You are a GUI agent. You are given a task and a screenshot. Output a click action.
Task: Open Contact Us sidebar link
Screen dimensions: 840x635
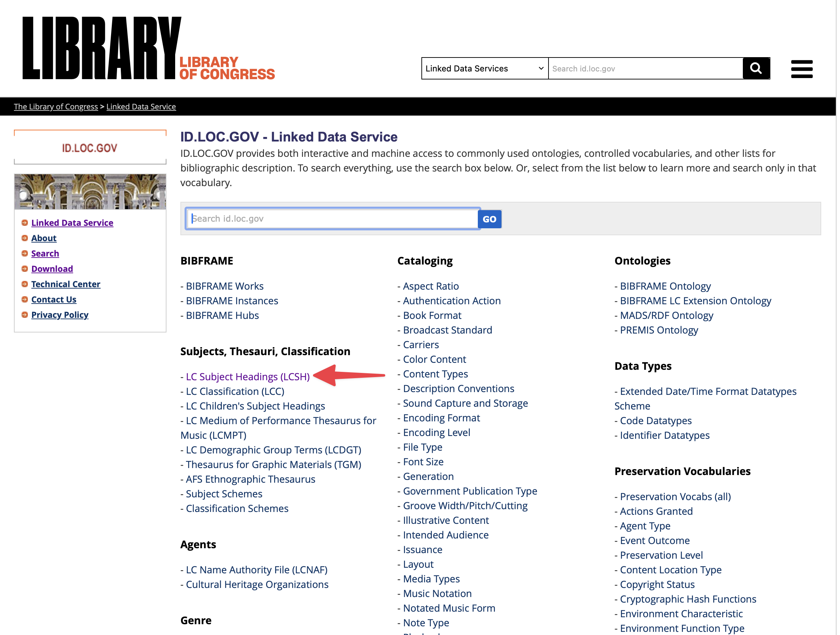54,299
